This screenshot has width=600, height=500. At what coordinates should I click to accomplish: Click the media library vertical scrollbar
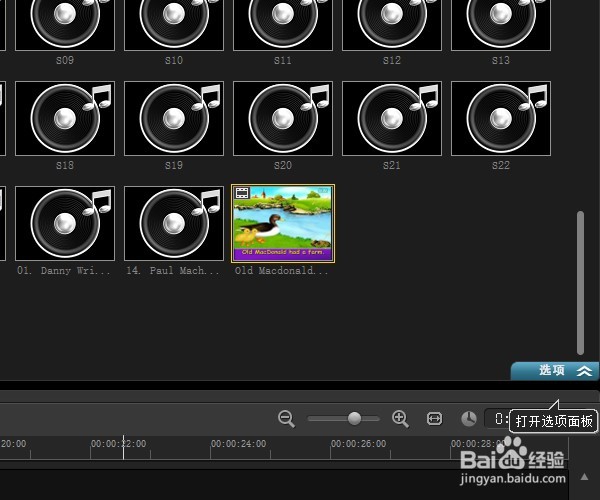click(x=580, y=283)
